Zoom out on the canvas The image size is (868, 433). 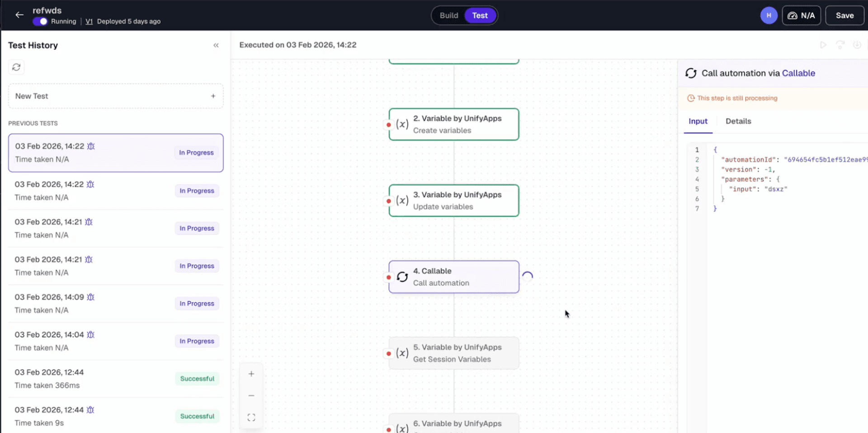point(251,395)
